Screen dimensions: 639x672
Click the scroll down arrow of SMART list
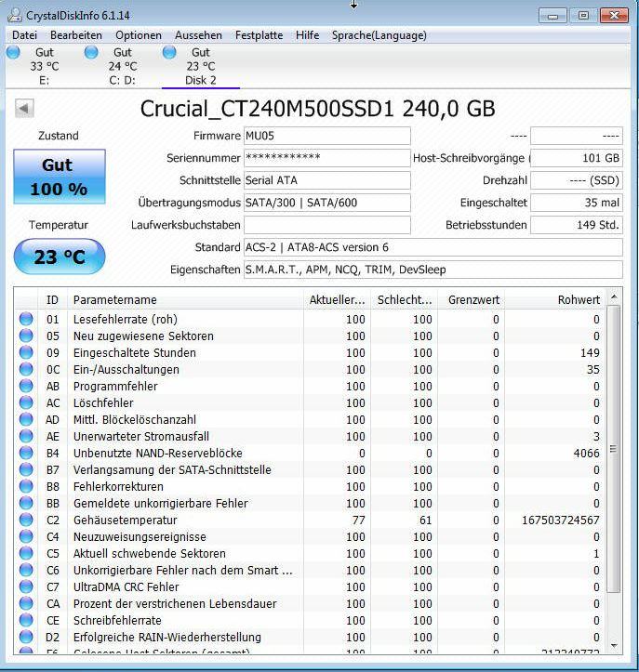tap(614, 645)
